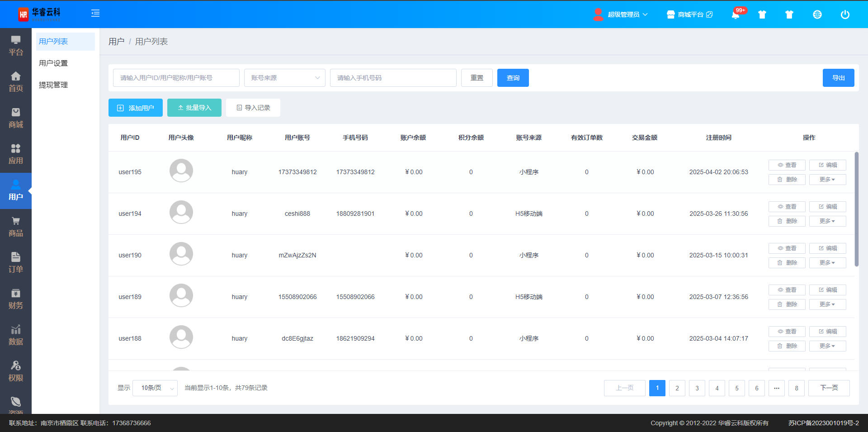Click the phone number input field

[393, 78]
